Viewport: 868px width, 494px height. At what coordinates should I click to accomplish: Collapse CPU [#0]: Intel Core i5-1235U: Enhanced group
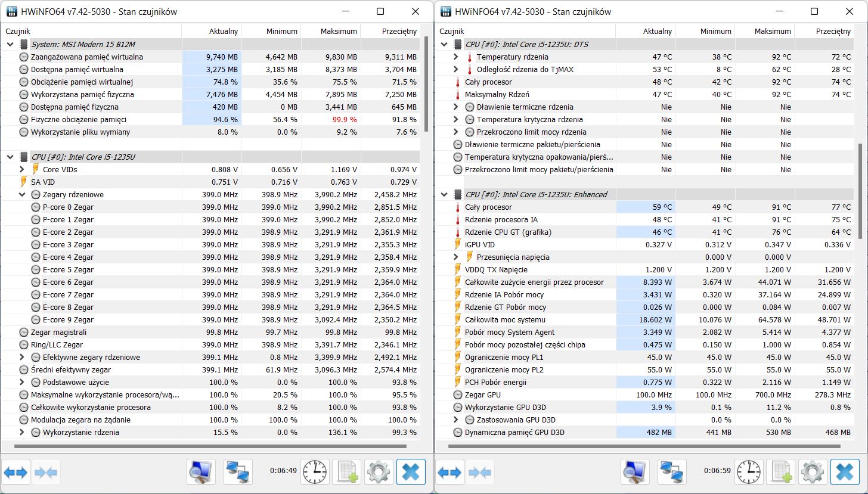point(444,194)
